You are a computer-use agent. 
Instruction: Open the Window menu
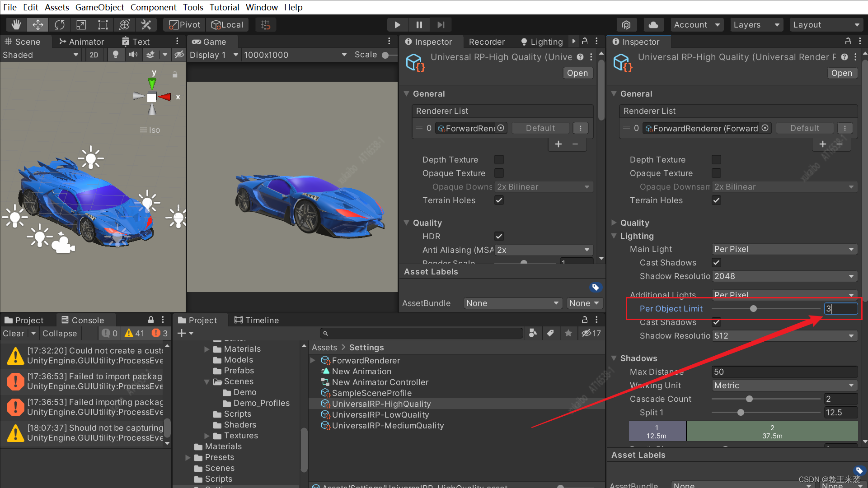tap(262, 7)
